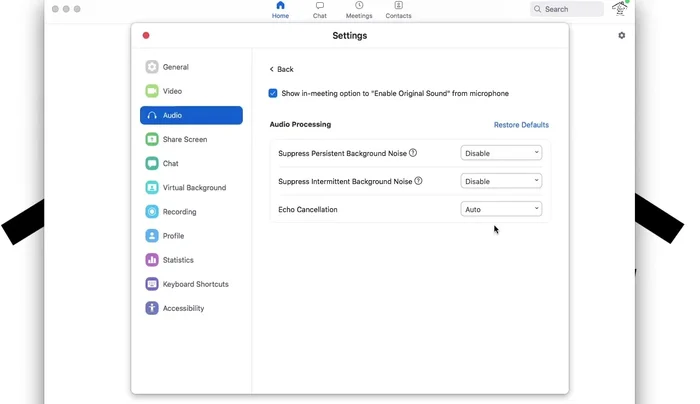Switch to the Contacts tab
This screenshot has height=404, width=700.
point(398,10)
